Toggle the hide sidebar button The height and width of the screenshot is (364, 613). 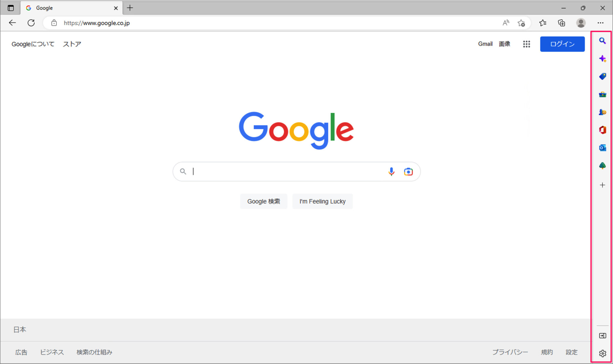pos(603,336)
